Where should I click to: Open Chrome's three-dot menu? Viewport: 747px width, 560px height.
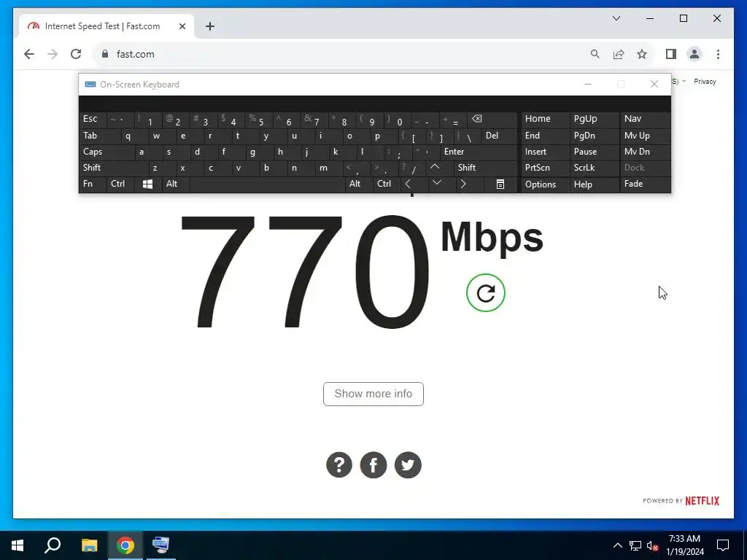[x=718, y=54]
